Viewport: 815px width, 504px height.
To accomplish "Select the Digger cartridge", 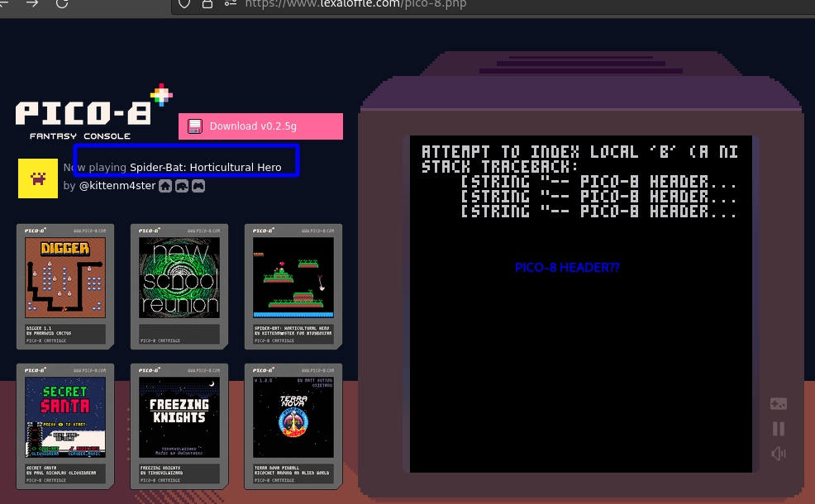I will pos(65,287).
